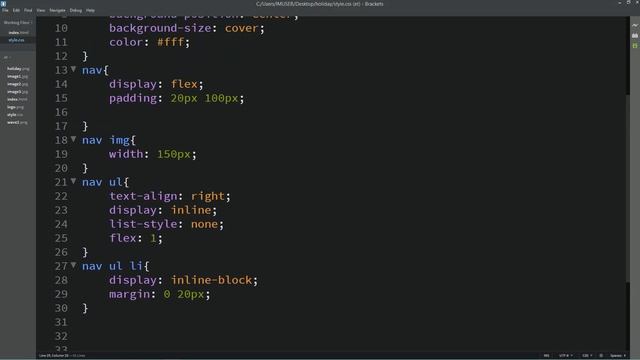
Task: Open style.css in the project file tree
Action: click(15, 115)
